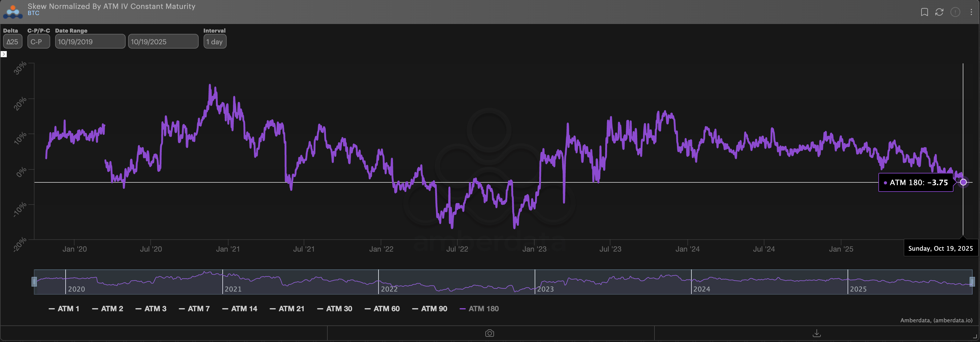
Task: Expand the collapsed side panel arrow
Action: pyautogui.click(x=4, y=54)
